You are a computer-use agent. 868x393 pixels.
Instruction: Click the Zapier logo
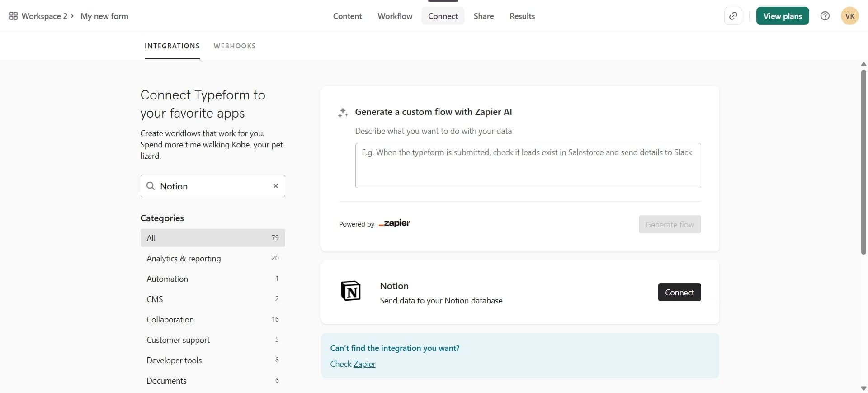pyautogui.click(x=394, y=223)
